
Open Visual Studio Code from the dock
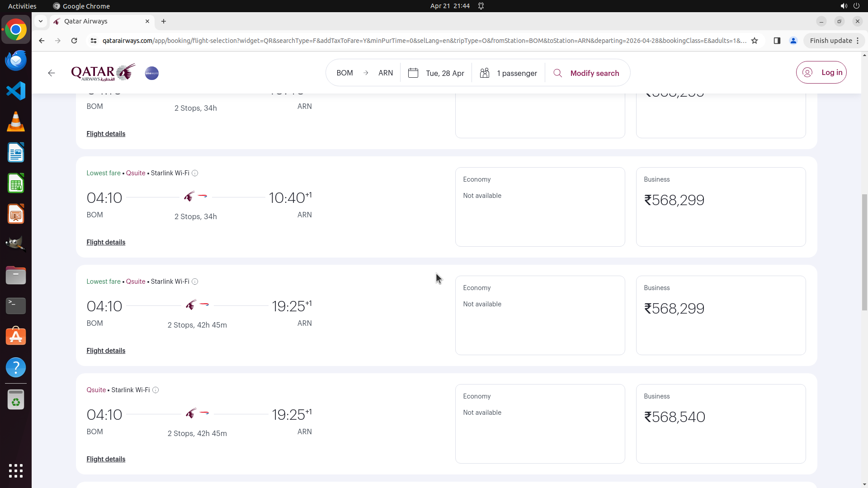[16, 91]
